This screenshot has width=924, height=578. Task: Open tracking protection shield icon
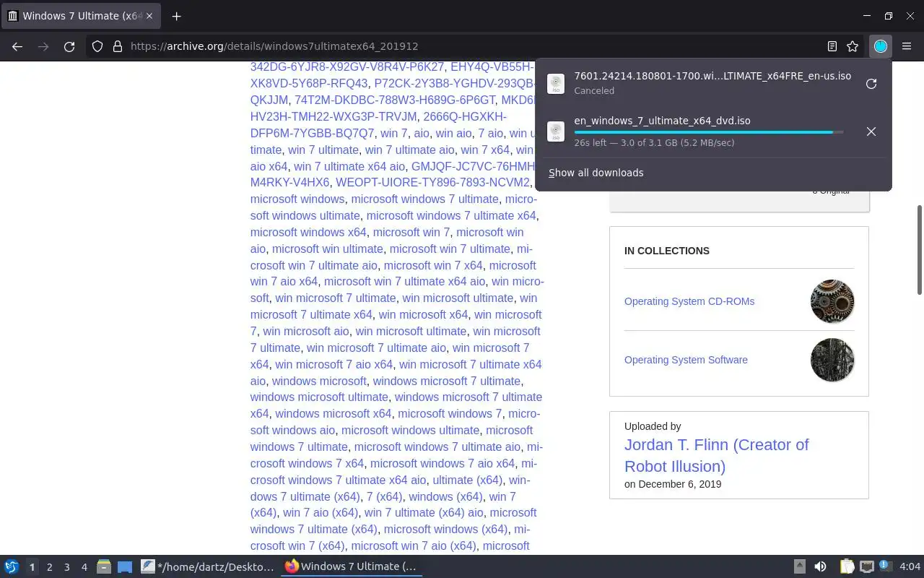pos(97,46)
